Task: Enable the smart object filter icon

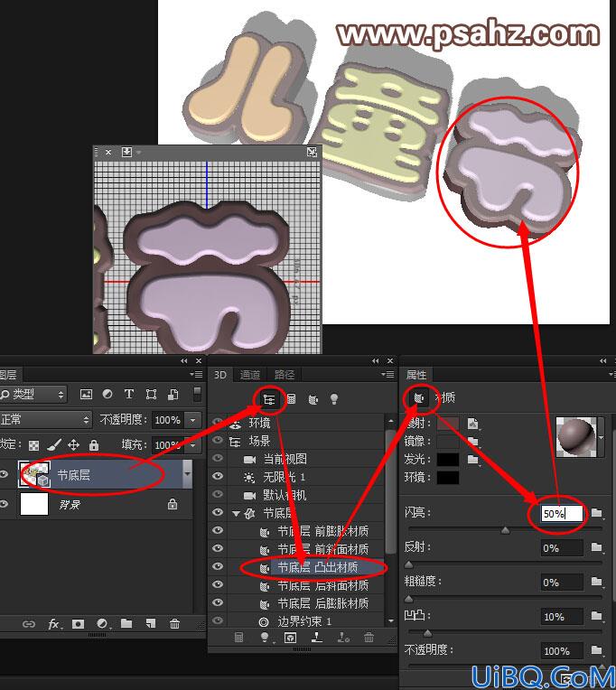Action: coord(173,395)
